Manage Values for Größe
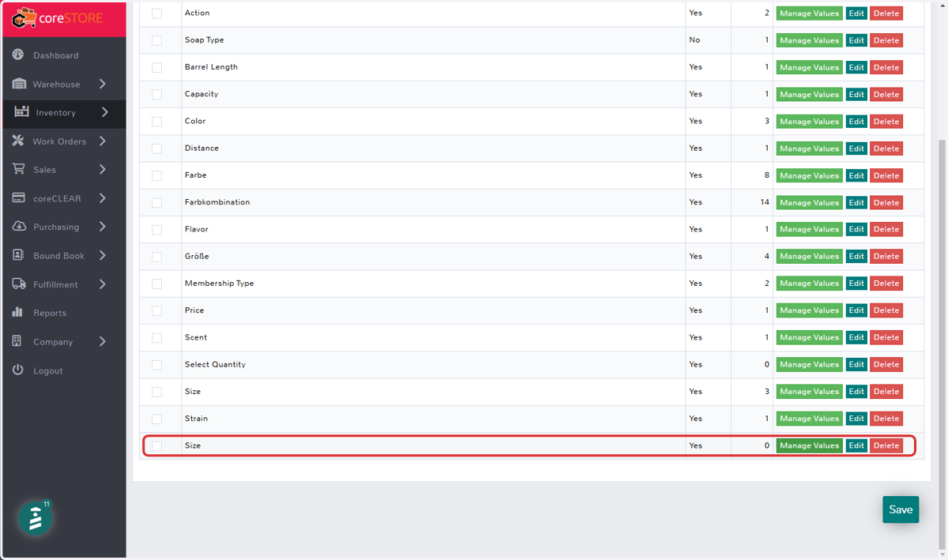Viewport: 948px width, 560px height. (x=809, y=257)
